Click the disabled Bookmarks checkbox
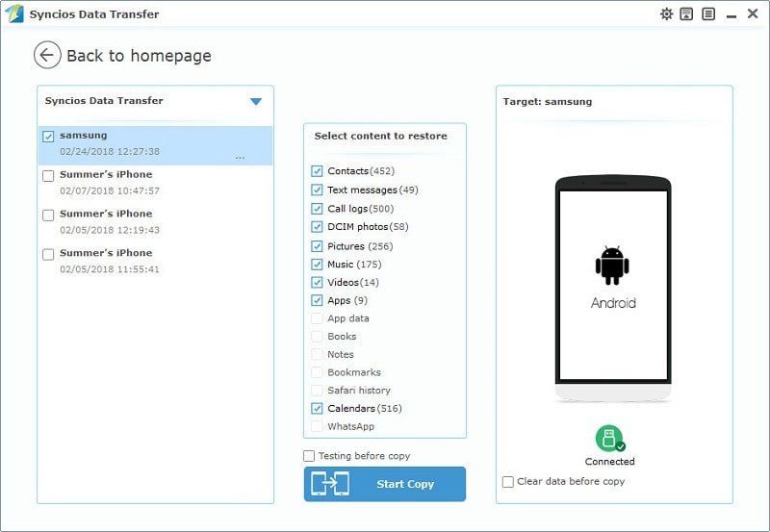770x532 pixels. click(x=317, y=372)
